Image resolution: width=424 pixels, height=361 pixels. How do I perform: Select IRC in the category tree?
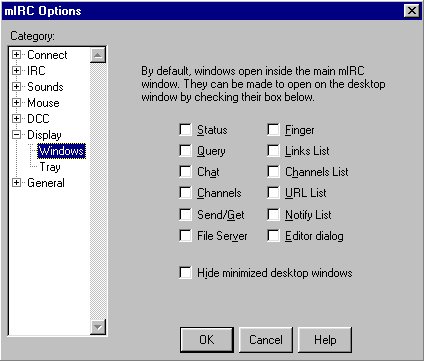[x=36, y=71]
